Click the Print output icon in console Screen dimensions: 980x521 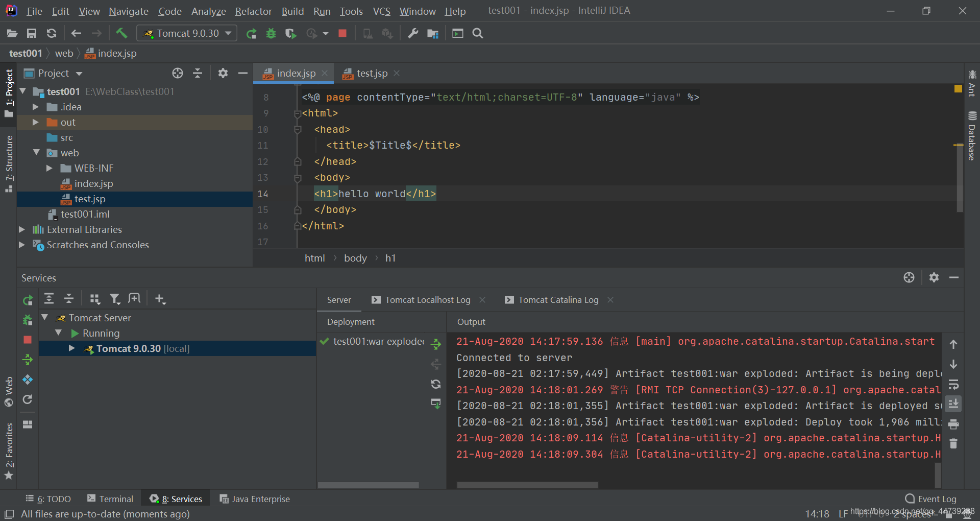point(953,424)
